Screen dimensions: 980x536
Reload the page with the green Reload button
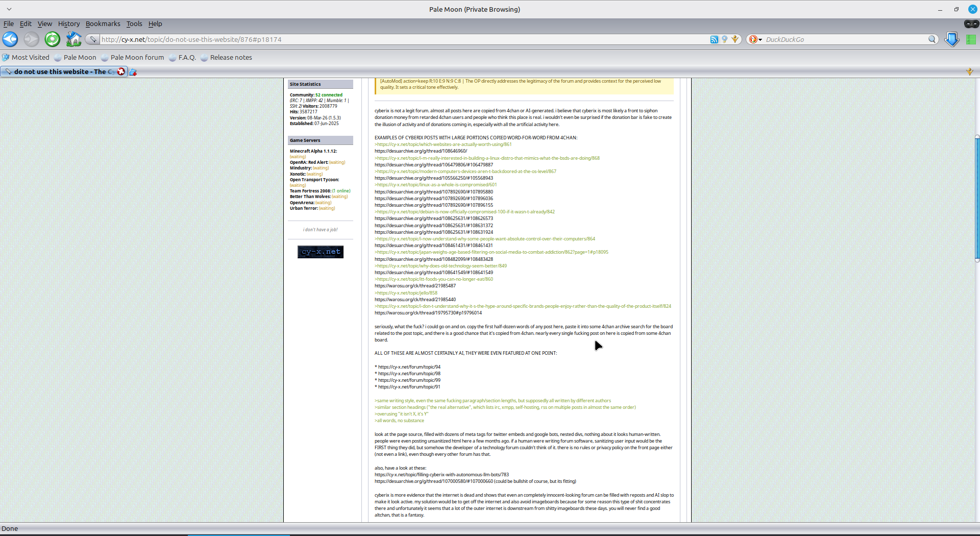(x=52, y=39)
